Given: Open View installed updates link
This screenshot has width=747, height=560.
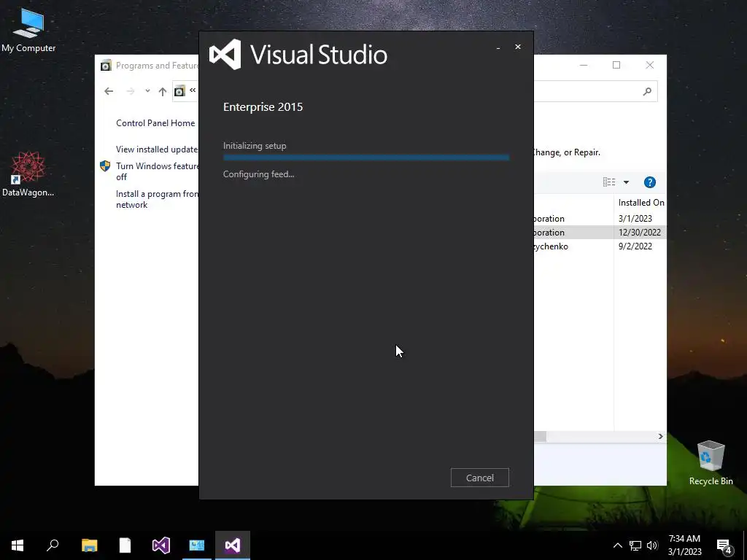Looking at the screenshot, I should [157, 149].
